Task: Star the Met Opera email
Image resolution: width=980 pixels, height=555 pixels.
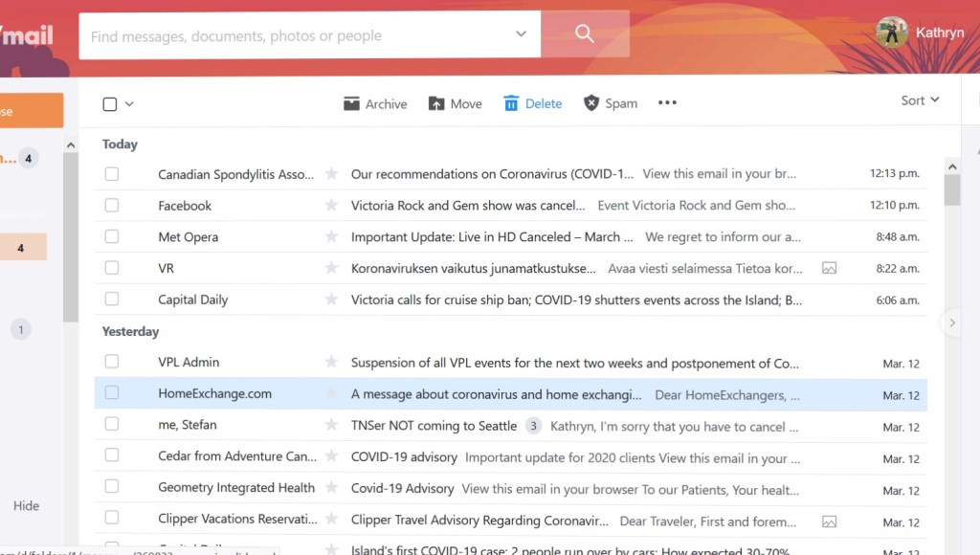Action: coord(331,237)
